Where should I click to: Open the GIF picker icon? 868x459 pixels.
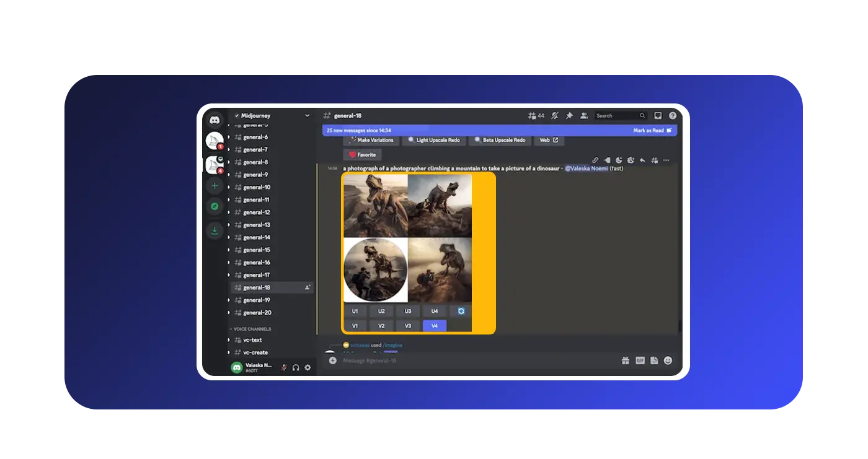(640, 361)
